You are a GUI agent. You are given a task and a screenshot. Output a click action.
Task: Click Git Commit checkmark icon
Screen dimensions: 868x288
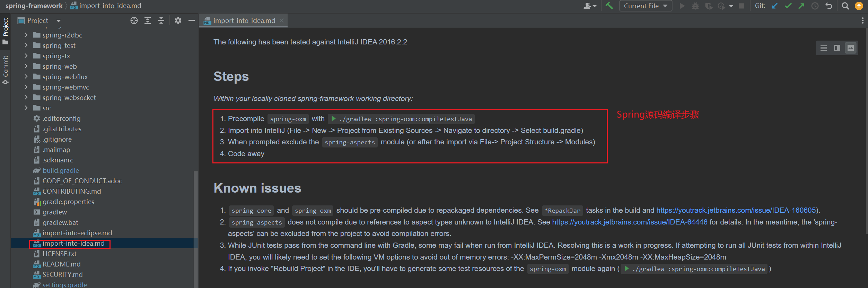pos(788,6)
